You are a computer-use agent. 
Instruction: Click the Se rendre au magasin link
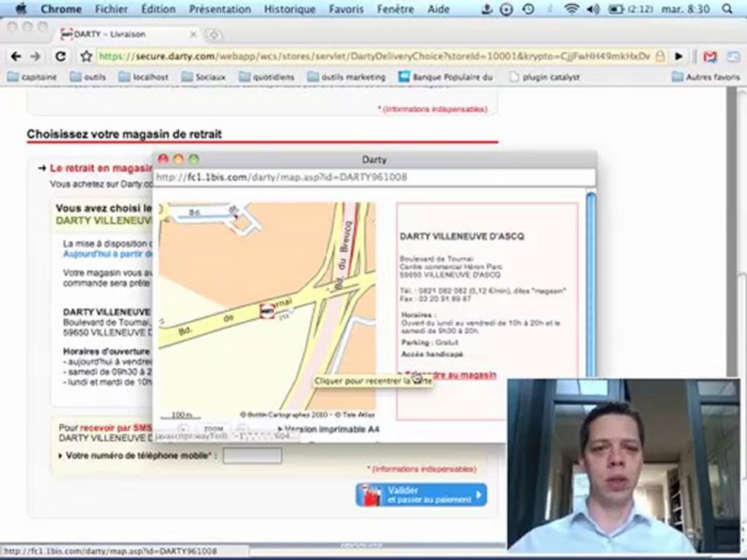coord(450,375)
